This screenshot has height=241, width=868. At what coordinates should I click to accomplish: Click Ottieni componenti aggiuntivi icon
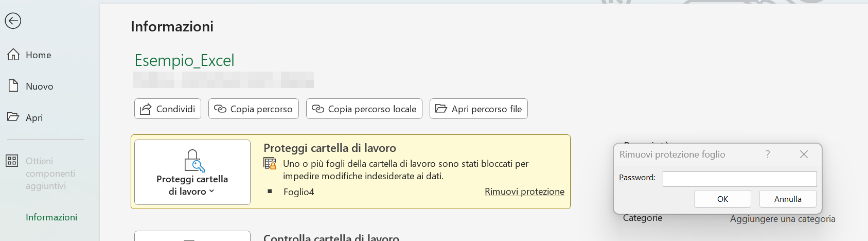(12, 161)
